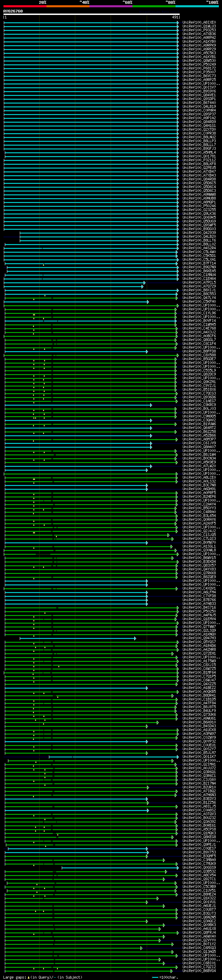Select hit UniRef100_C5KFH0

coord(199,302)
